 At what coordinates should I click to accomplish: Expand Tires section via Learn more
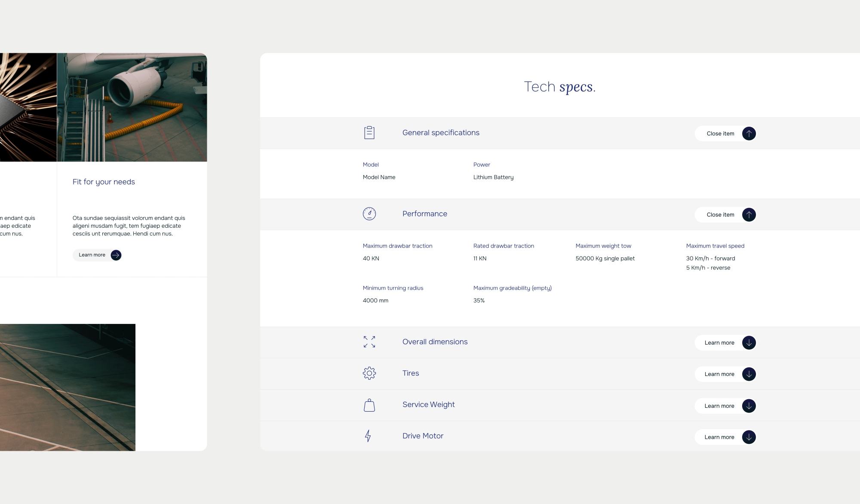(x=725, y=374)
